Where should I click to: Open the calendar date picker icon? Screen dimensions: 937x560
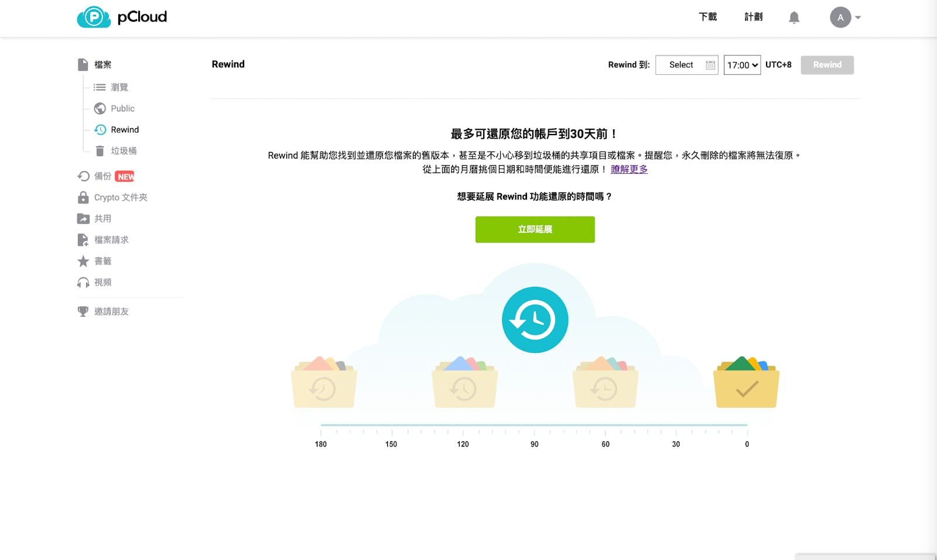(710, 65)
